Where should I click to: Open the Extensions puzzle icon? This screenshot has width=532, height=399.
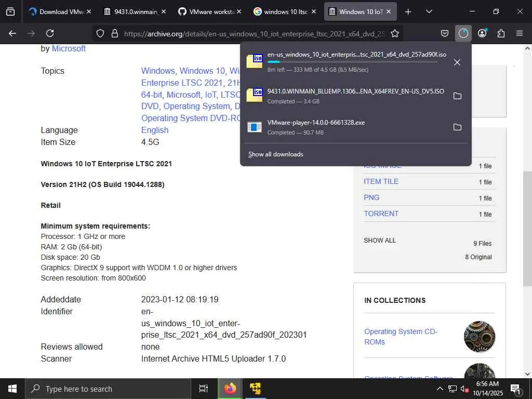coord(501,33)
